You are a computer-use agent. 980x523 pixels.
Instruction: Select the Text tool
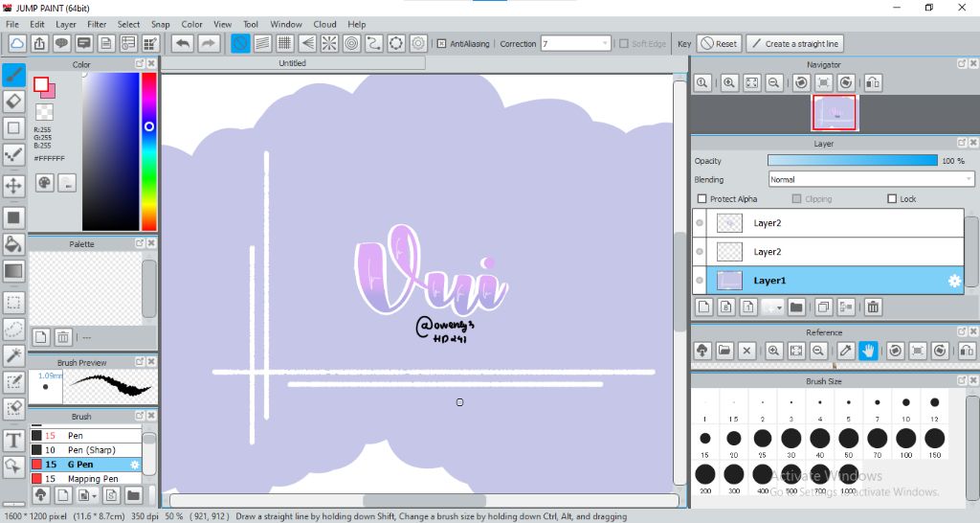(x=13, y=441)
